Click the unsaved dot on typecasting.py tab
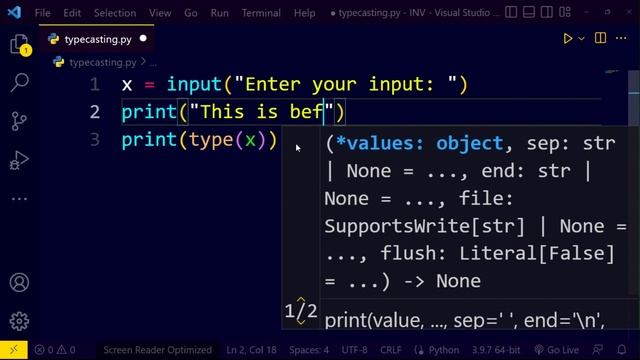Viewport: 640px width, 360px height. (143, 38)
